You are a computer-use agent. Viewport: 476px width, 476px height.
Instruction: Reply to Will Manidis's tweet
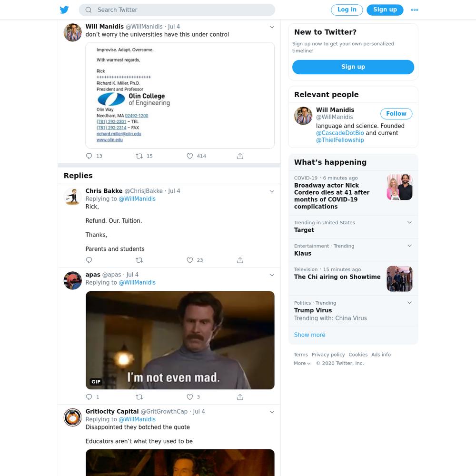89,156
